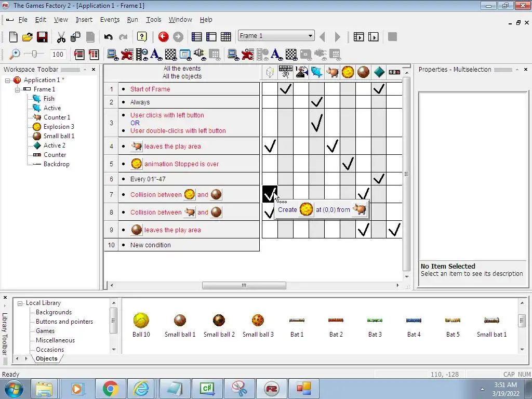
Task: Toggle Start of Frame storyboard controls checkmark
Action: [286, 89]
